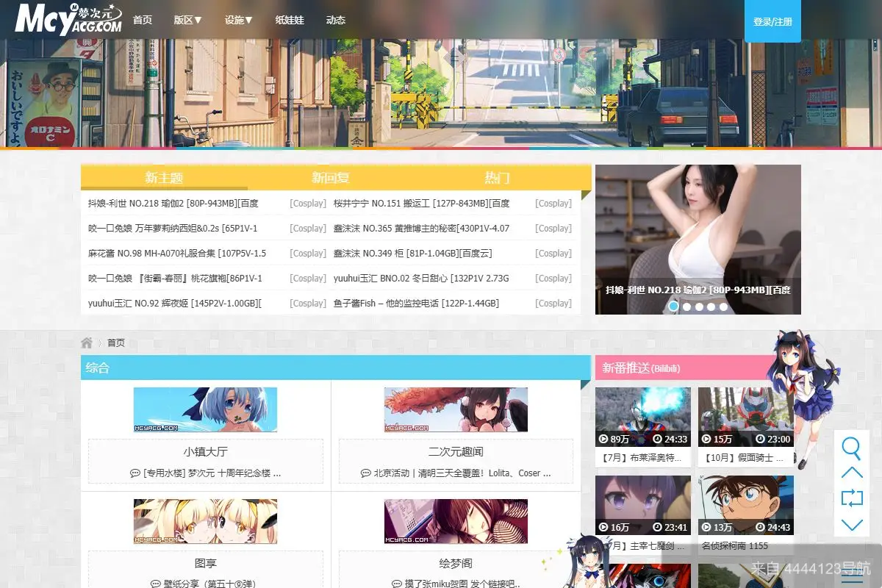Open the 动态 menu item

(336, 20)
